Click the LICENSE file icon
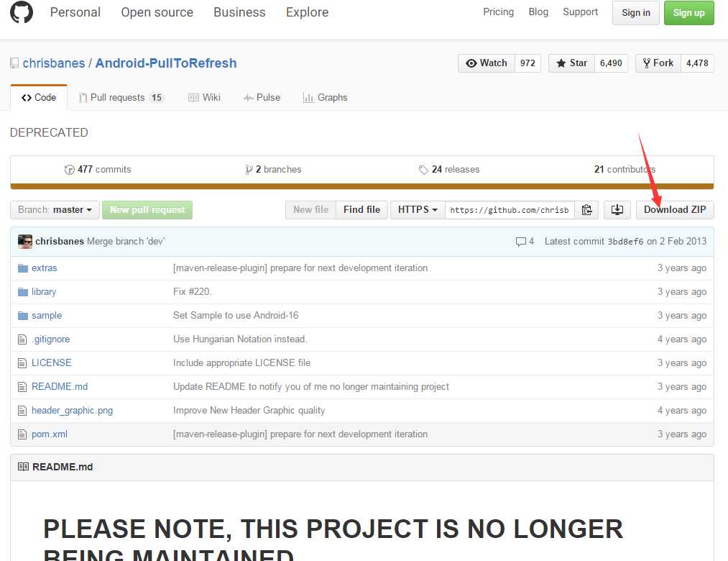The width and height of the screenshot is (728, 561). 22,363
